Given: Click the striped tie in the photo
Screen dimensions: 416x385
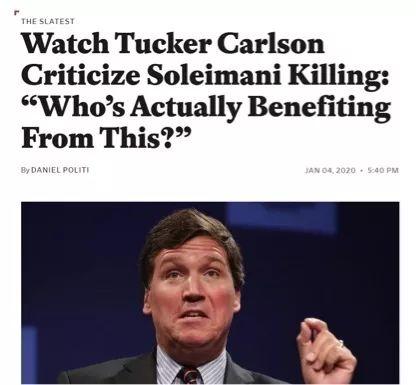Looking at the screenshot, I should pos(190,375).
